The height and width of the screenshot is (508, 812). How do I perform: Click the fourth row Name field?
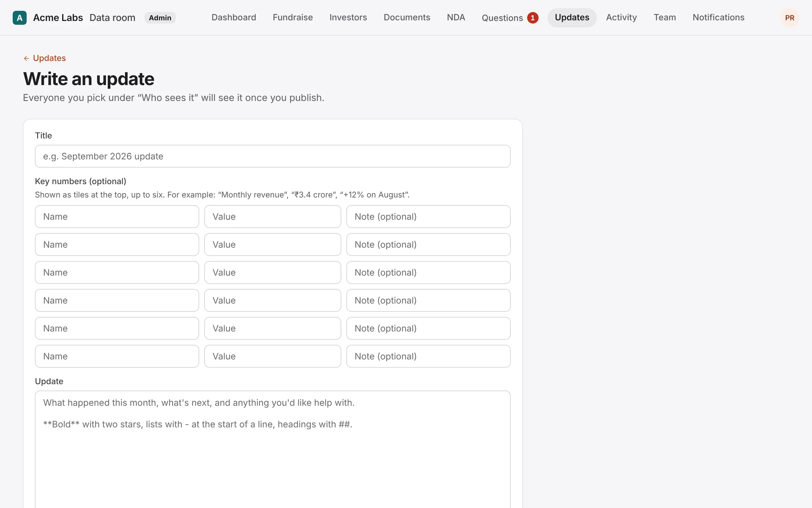[x=117, y=300]
